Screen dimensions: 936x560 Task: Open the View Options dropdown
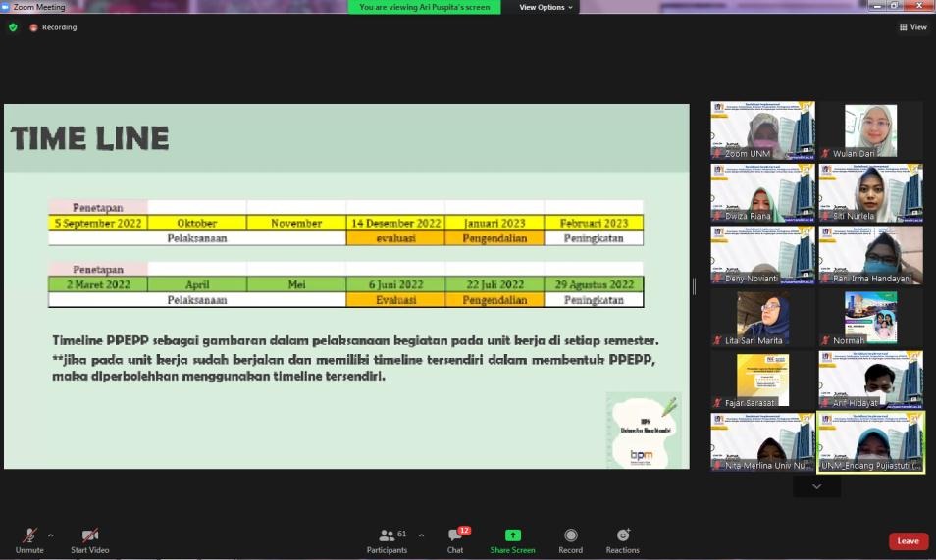coord(546,7)
